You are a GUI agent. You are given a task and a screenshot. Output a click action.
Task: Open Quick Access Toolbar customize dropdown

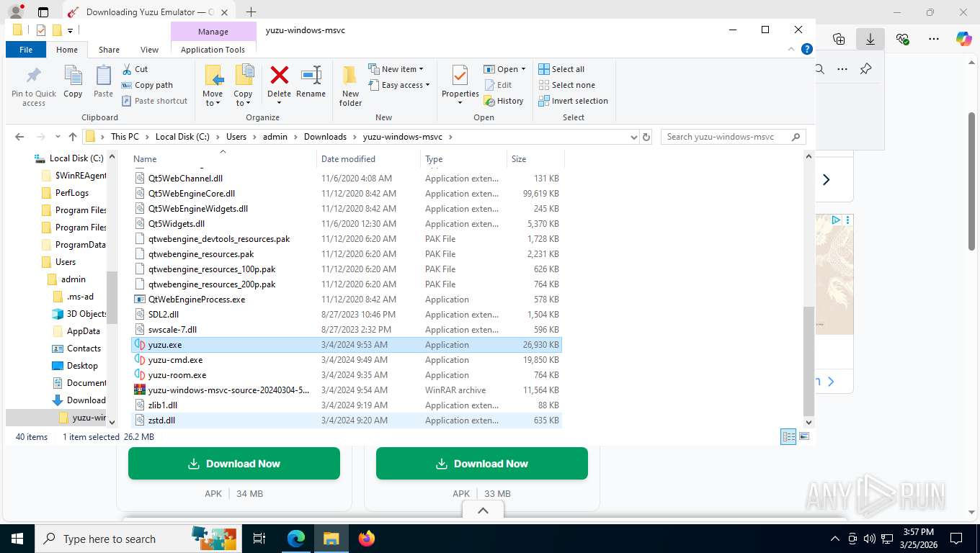coord(71,30)
